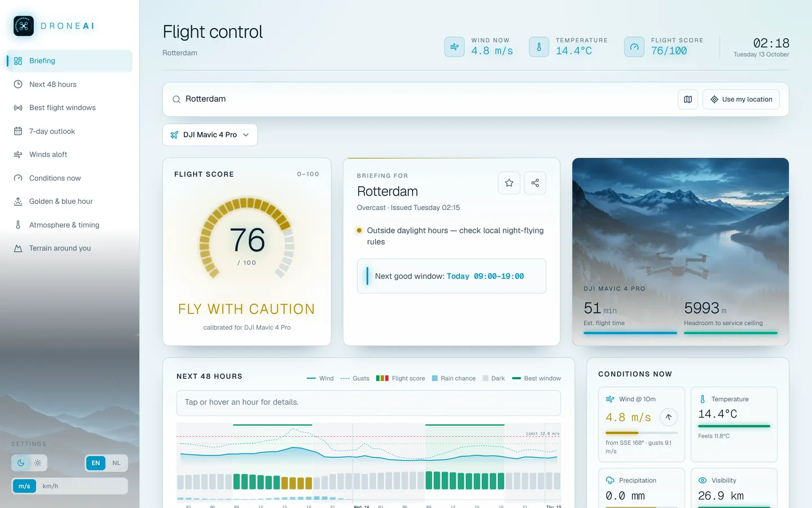The width and height of the screenshot is (812, 508).
Task: Go to Next 48 hours section
Action: click(70, 84)
